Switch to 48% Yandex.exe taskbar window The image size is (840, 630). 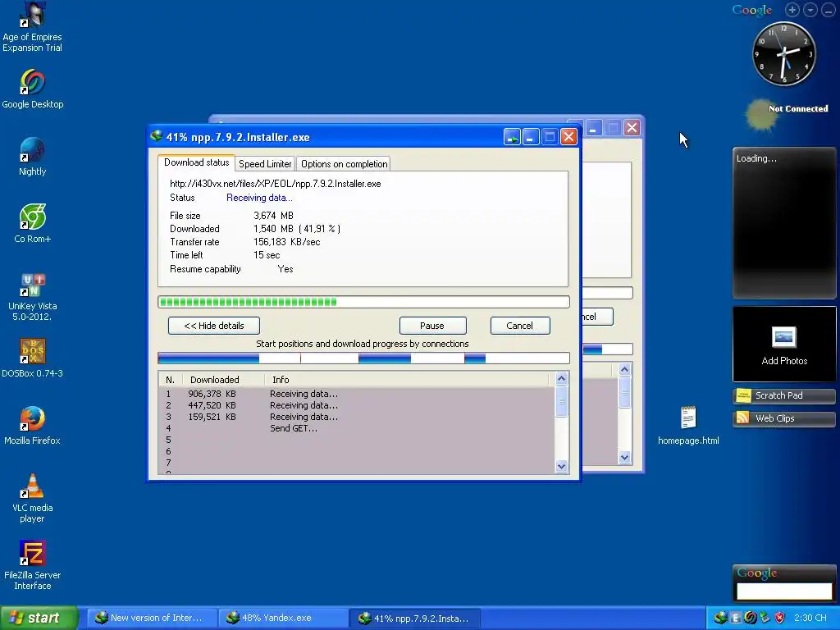[283, 618]
